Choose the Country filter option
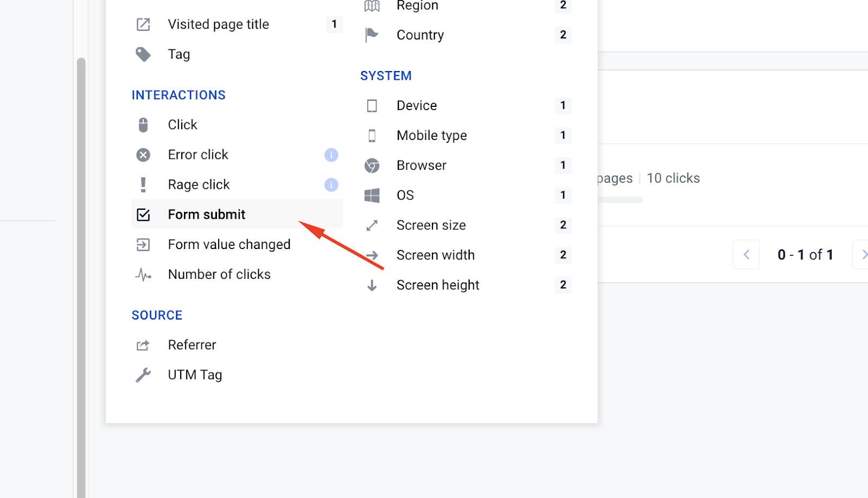This screenshot has width=868, height=498. [420, 35]
